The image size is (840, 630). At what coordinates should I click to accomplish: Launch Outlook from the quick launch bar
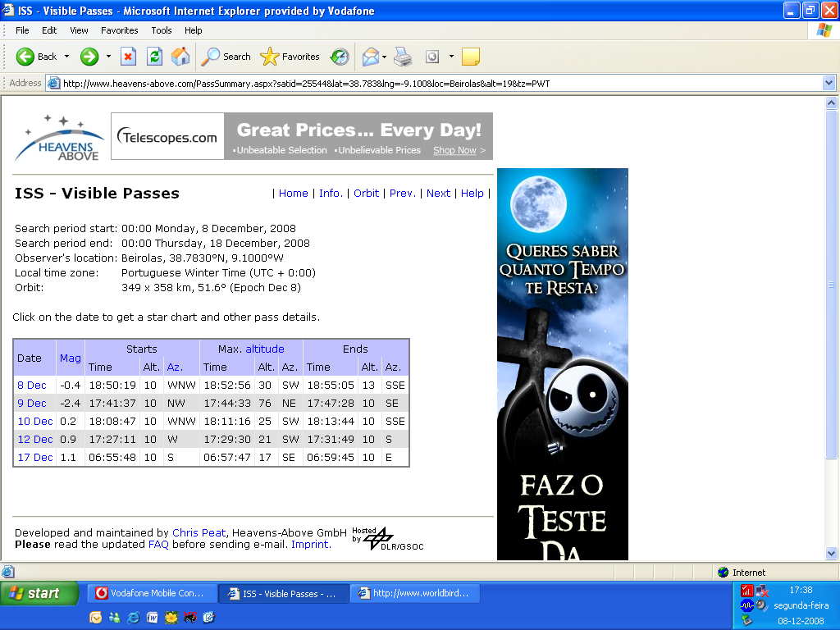95,618
